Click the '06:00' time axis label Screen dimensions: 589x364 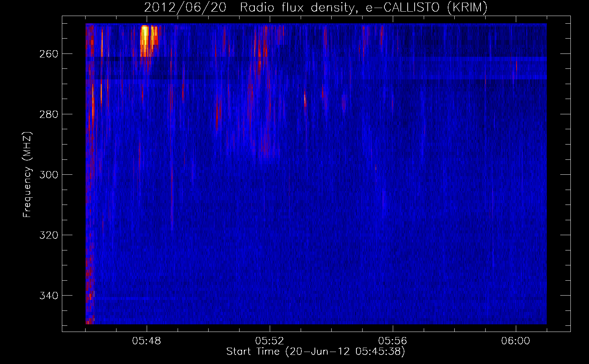point(516,341)
